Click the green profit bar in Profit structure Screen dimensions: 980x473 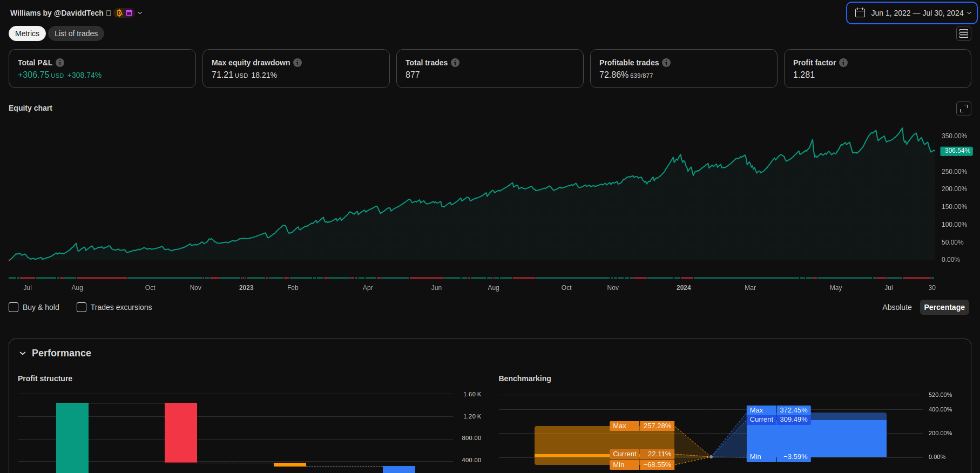[72, 437]
